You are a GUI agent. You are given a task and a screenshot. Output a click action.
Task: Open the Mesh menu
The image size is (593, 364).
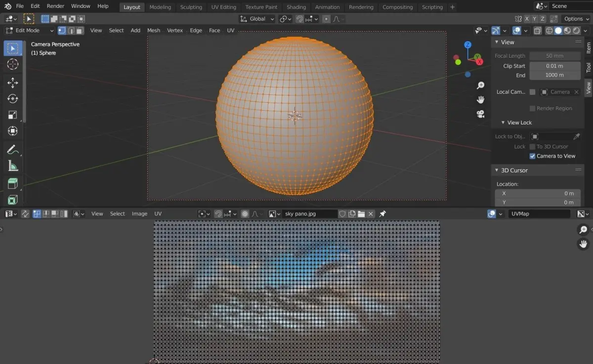tap(154, 31)
